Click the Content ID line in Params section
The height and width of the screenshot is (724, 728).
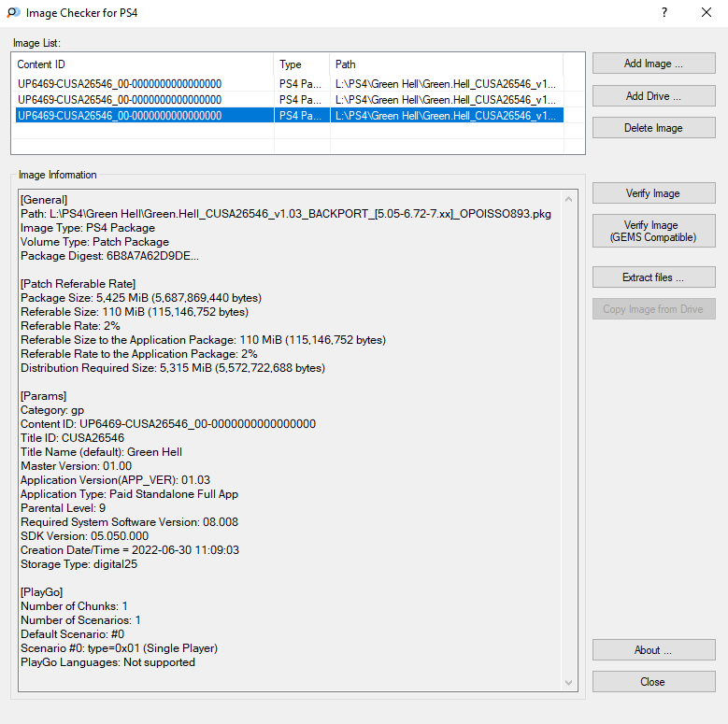coord(168,424)
